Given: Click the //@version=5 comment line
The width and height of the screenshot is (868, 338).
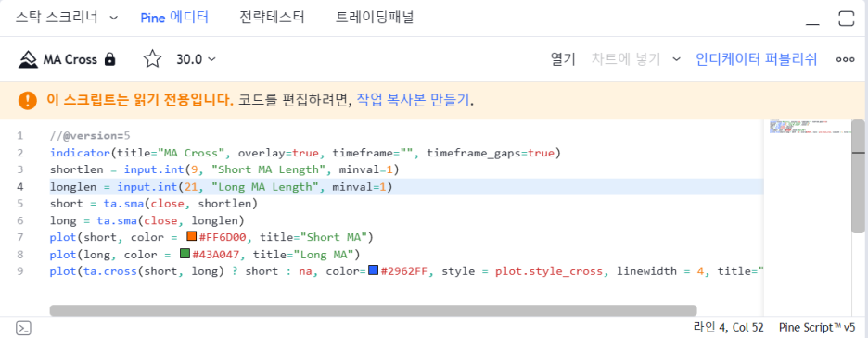Looking at the screenshot, I should coord(89,135).
